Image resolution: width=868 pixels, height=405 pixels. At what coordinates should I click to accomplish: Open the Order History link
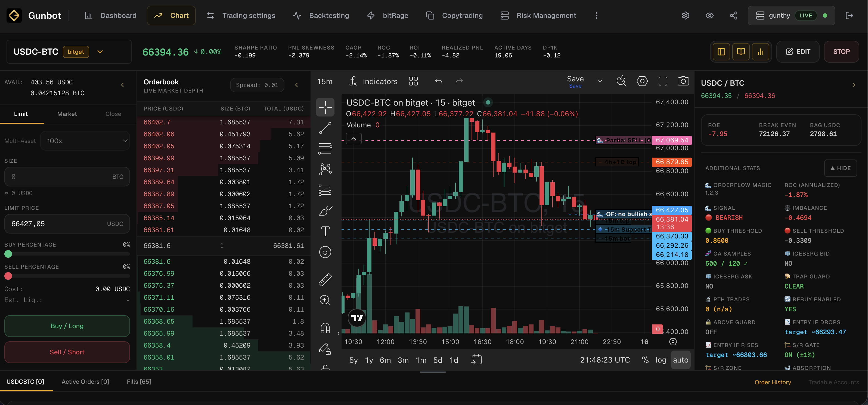click(x=773, y=382)
